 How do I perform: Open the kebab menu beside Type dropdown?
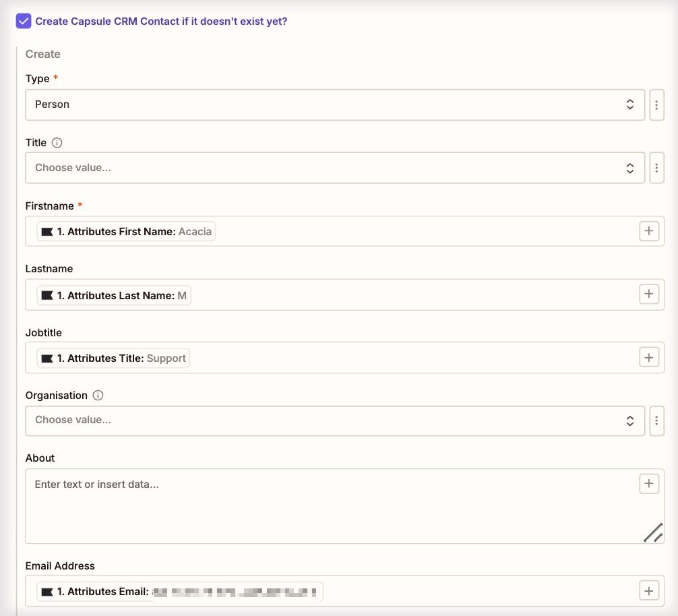coord(656,104)
